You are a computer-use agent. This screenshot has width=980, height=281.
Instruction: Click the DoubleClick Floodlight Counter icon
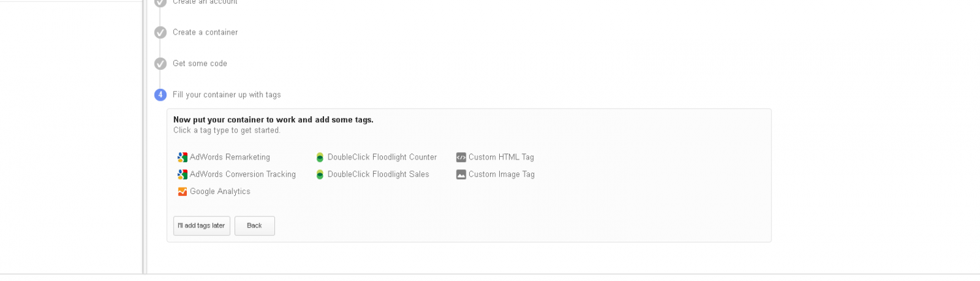coord(320,157)
